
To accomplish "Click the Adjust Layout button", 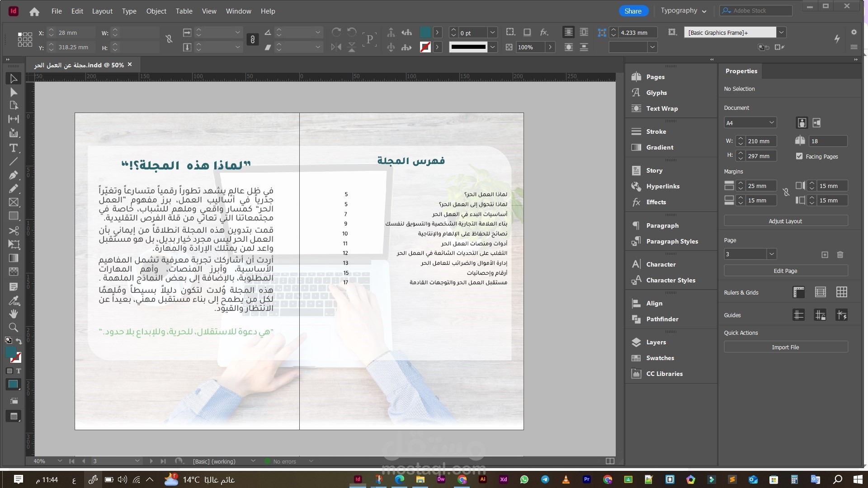I will click(785, 221).
